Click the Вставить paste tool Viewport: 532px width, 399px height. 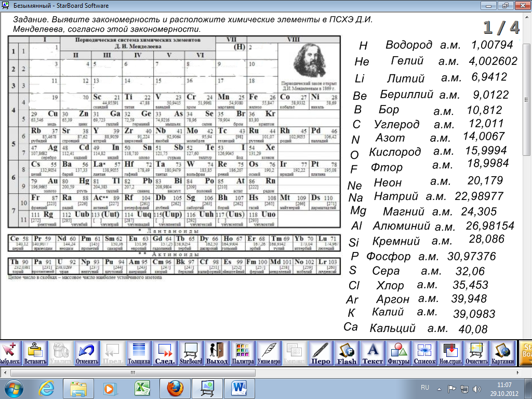pyautogui.click(x=35, y=353)
